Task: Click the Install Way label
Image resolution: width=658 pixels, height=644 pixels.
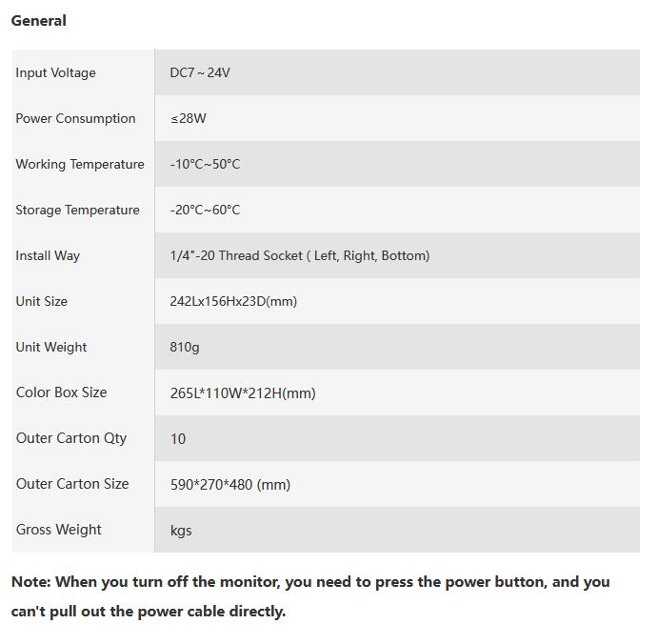Action: (48, 255)
